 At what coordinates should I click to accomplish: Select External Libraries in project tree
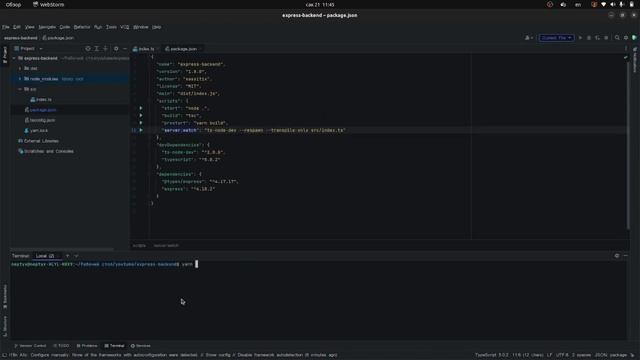coord(38,141)
